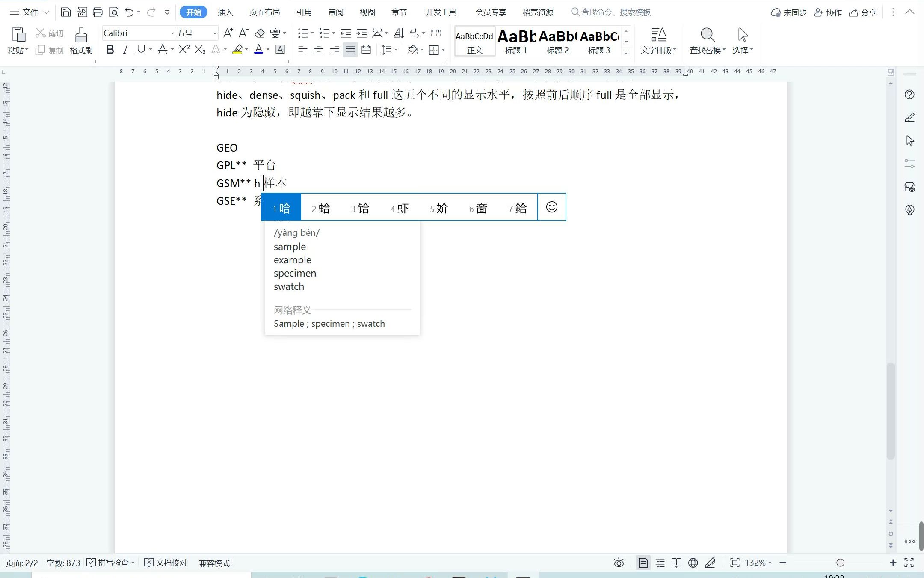Decrease font size with the A- icon
Screen dimensions: 924x578
click(243, 33)
